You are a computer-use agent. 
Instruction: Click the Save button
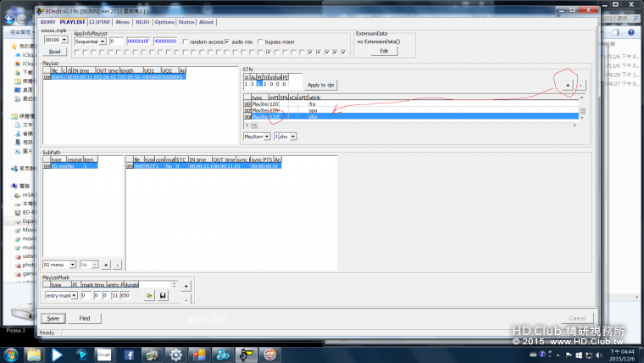pyautogui.click(x=53, y=319)
